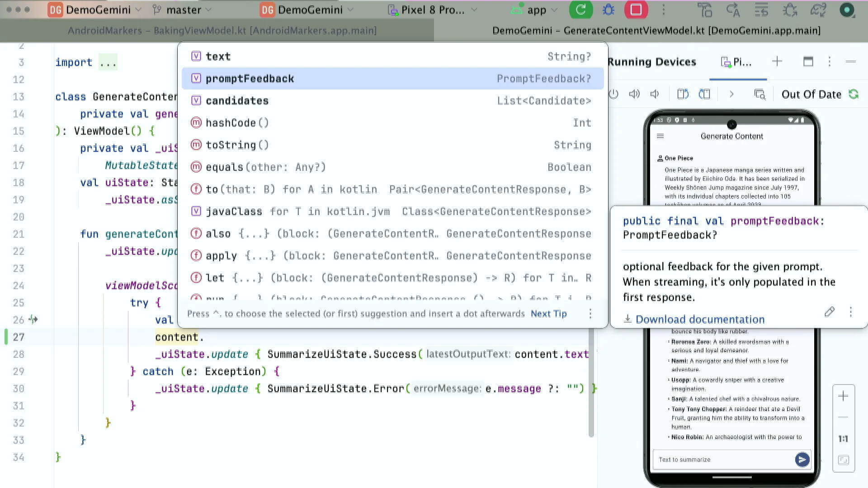Raise emulator volume

[634, 94]
